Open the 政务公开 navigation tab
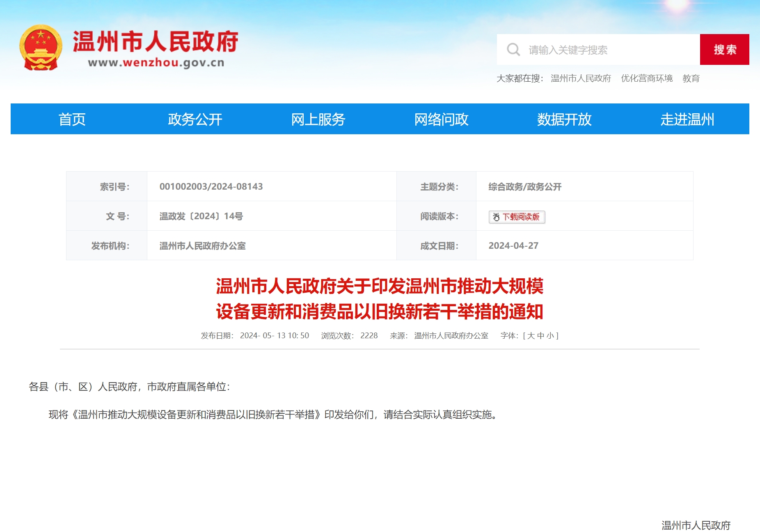Image resolution: width=760 pixels, height=532 pixels. tap(195, 119)
